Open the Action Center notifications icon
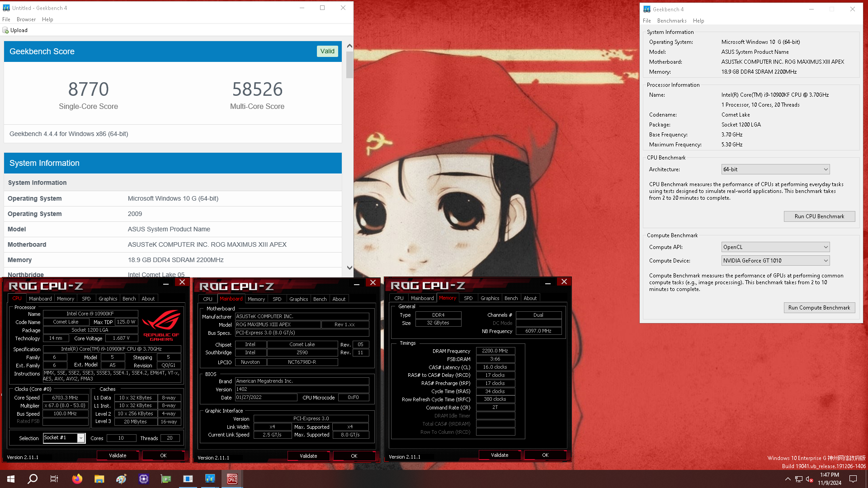 click(x=853, y=479)
